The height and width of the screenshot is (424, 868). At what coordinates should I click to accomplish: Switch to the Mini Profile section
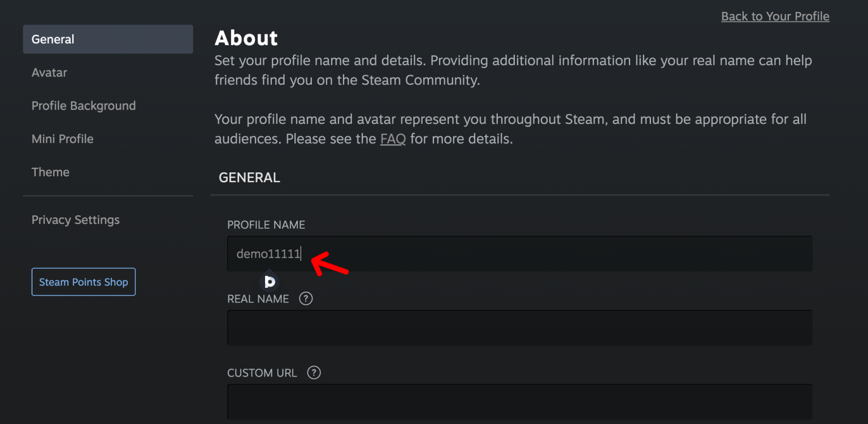(62, 139)
